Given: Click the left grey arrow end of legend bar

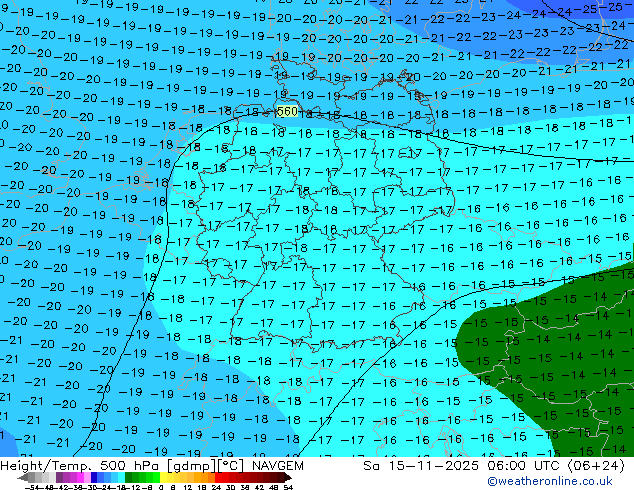Looking at the screenshot, I should pyautogui.click(x=23, y=478).
